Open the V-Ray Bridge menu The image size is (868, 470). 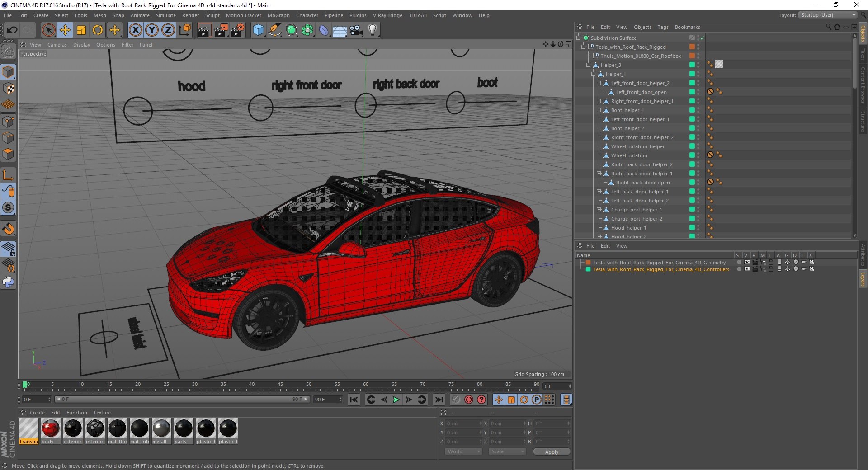(x=387, y=15)
